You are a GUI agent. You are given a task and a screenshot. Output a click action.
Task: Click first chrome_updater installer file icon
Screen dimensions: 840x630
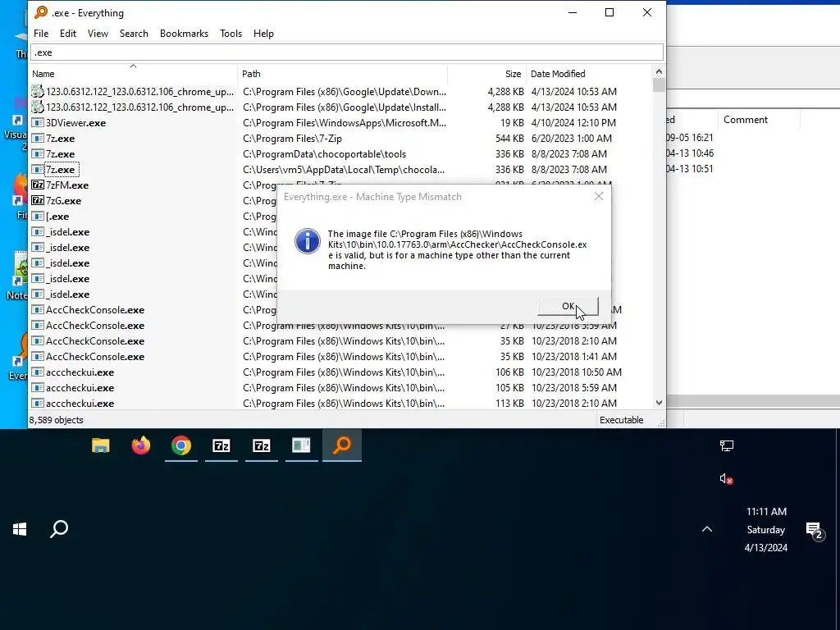(x=38, y=92)
